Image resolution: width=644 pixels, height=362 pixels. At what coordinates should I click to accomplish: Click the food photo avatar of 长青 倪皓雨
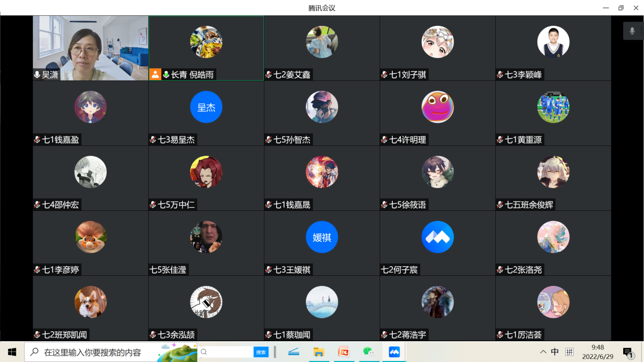pos(206,42)
